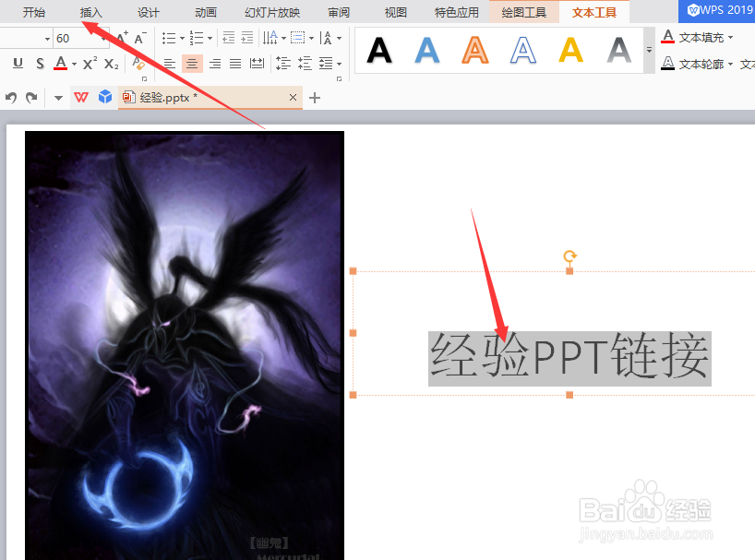The image size is (755, 560).
Task: Open quick access toolbar dropdown
Action: [58, 98]
